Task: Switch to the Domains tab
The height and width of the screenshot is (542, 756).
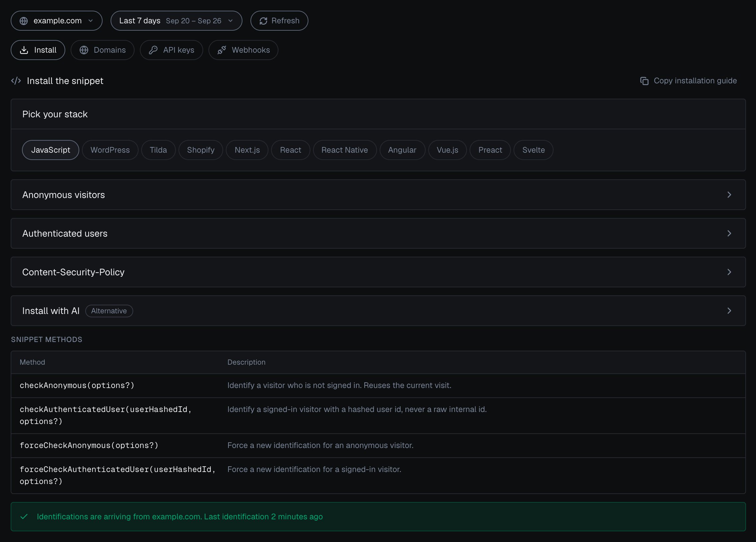Action: click(x=102, y=50)
